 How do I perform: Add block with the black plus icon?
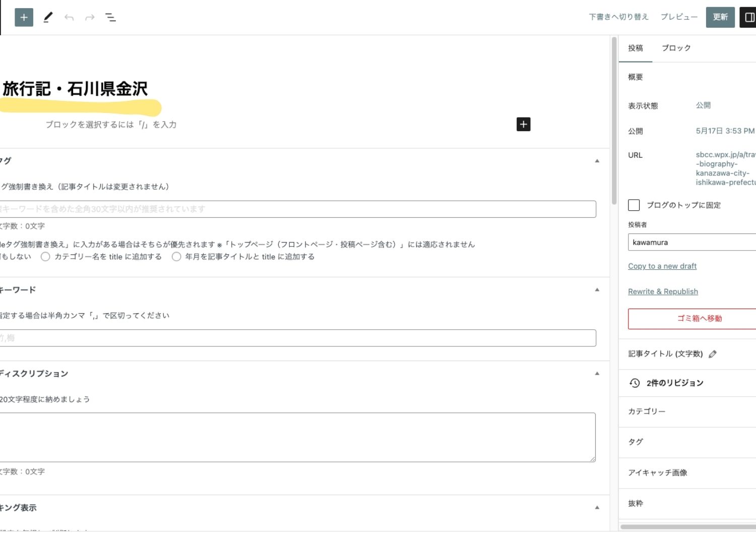[523, 124]
